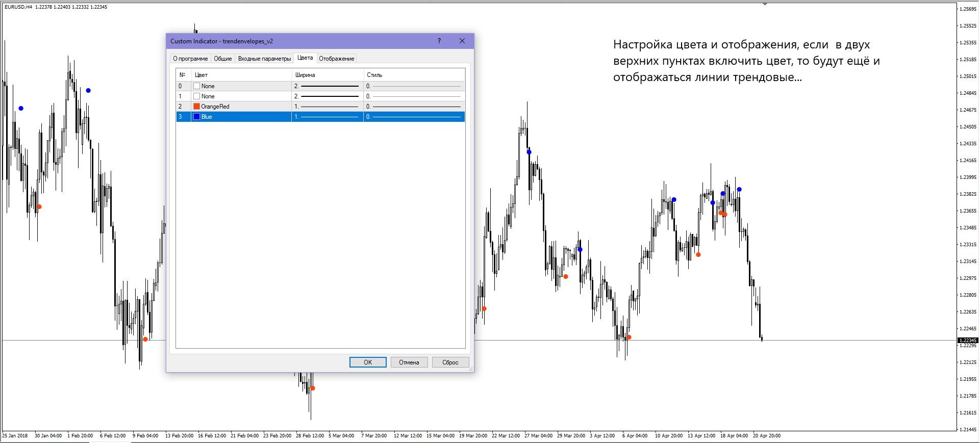
Task: Click the help question mark button
Action: coord(439,41)
